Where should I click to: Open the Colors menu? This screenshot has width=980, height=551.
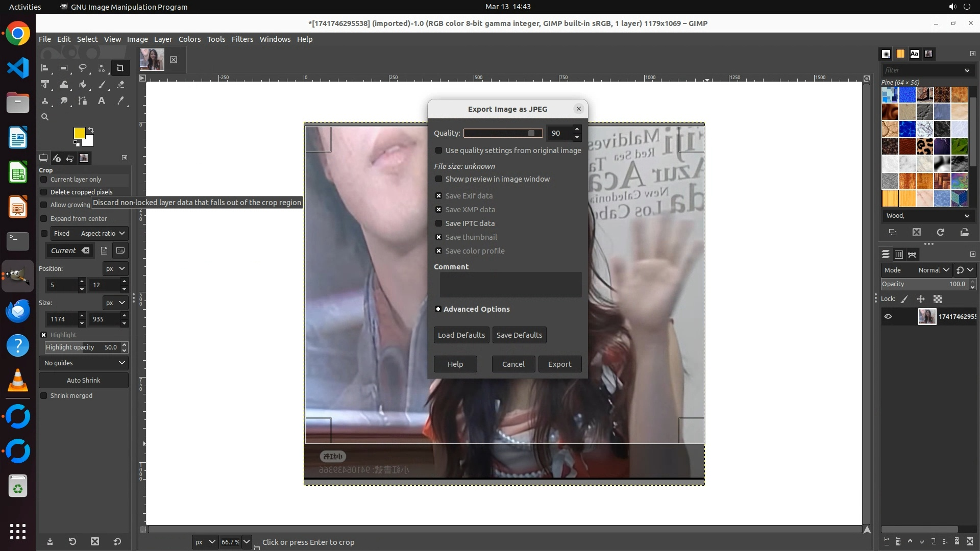pyautogui.click(x=189, y=39)
